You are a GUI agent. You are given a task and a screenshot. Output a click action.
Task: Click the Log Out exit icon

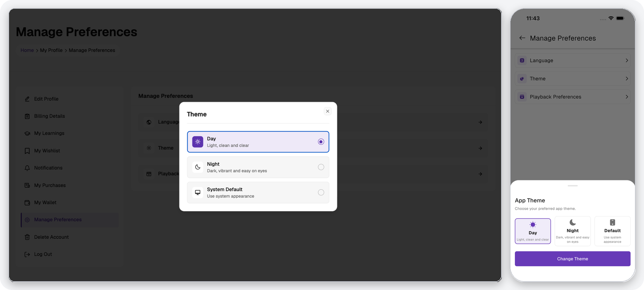tap(27, 254)
